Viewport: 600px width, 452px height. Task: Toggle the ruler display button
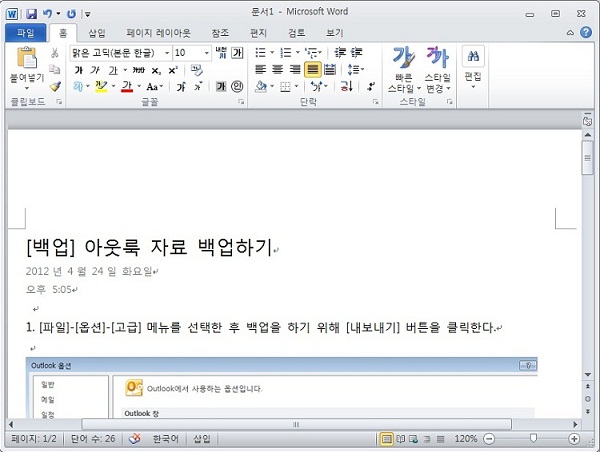pyautogui.click(x=587, y=121)
